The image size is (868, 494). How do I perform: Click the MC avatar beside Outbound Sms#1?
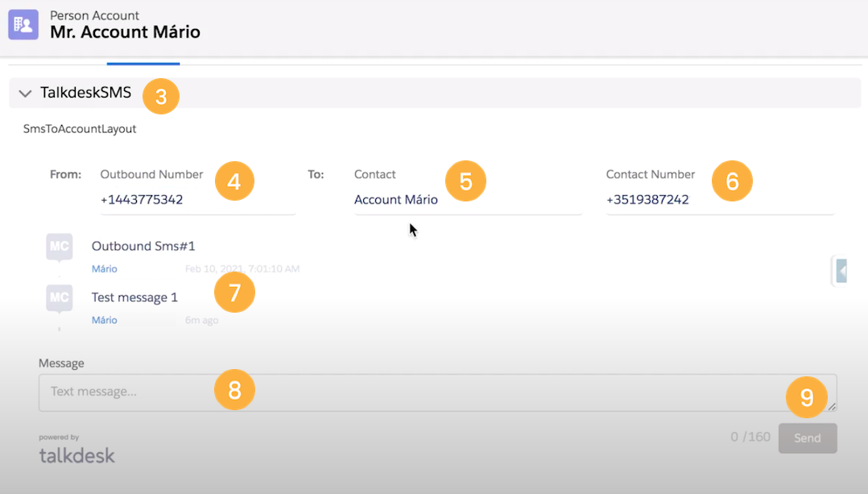tap(60, 247)
